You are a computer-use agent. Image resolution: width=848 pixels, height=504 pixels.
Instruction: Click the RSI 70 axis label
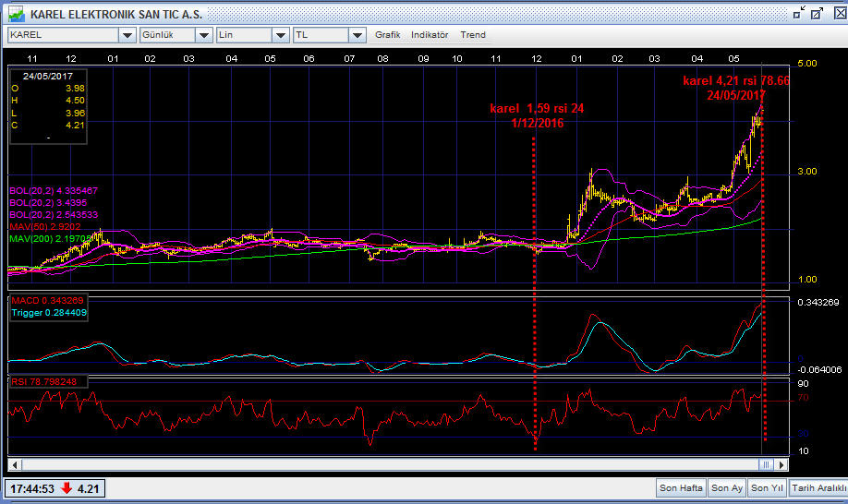(803, 398)
